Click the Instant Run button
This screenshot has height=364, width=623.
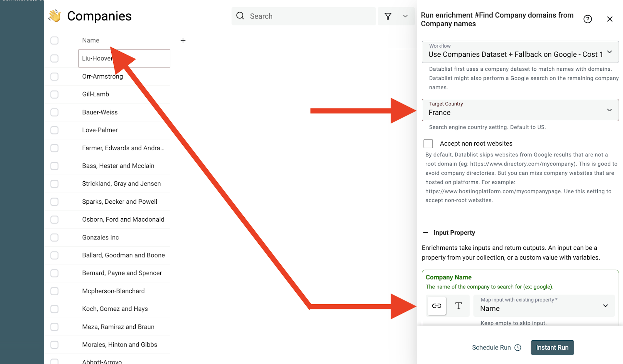552,347
